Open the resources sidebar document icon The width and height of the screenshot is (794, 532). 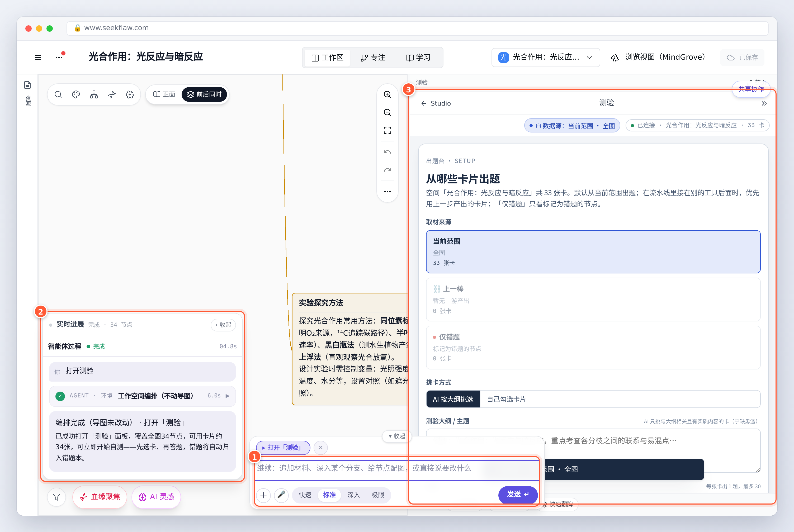[x=28, y=85]
